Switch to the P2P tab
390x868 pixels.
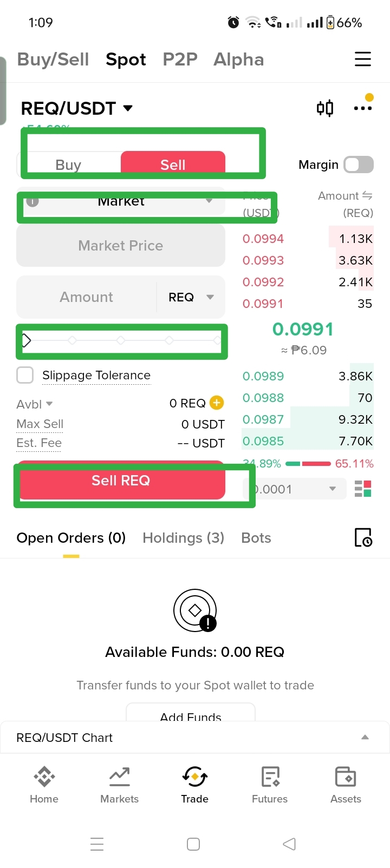point(180,59)
